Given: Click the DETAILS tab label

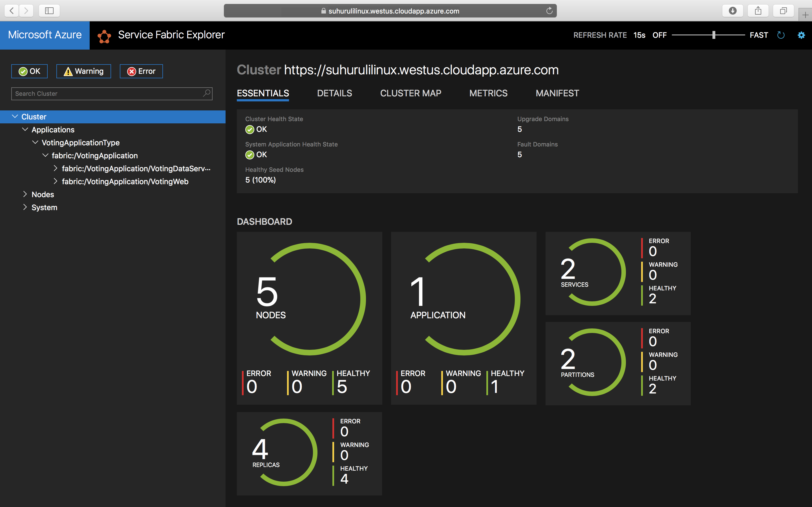Looking at the screenshot, I should (x=334, y=93).
